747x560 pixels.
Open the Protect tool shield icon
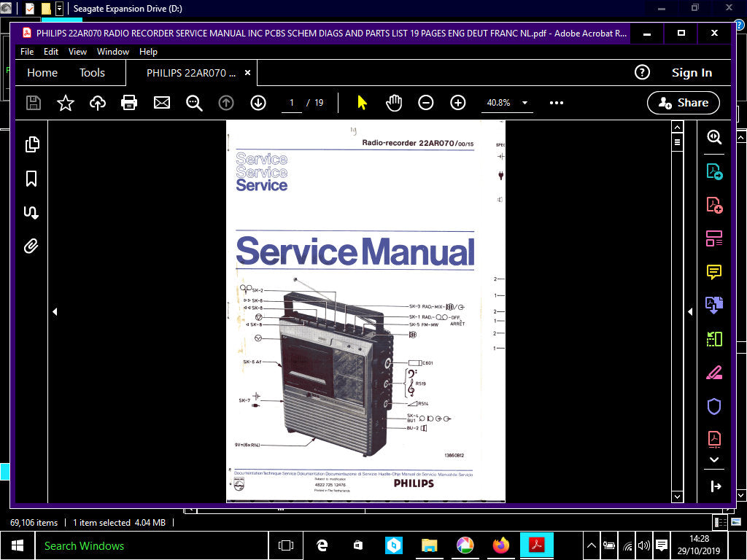pos(713,406)
